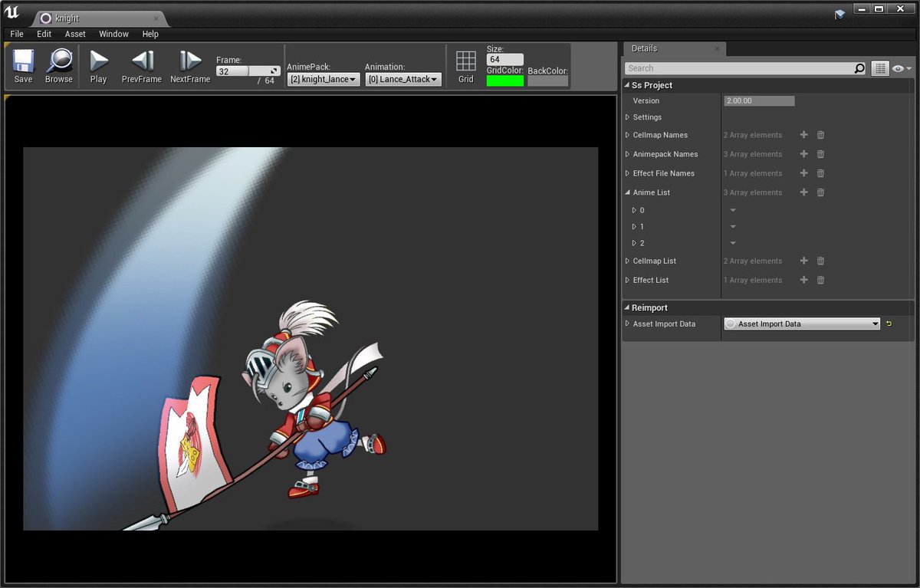Add element to Animepack Names
920x588 pixels.
803,154
